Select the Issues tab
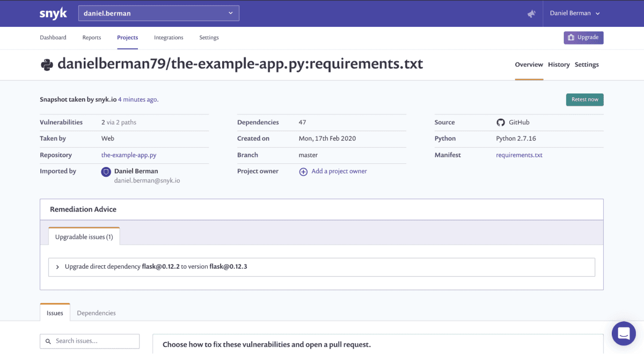644x354 pixels. coord(55,313)
